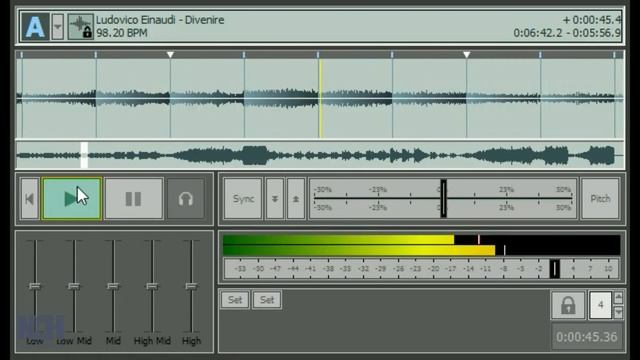Start playback with the Play button
Screen dimensions: 640x360
click(71, 199)
